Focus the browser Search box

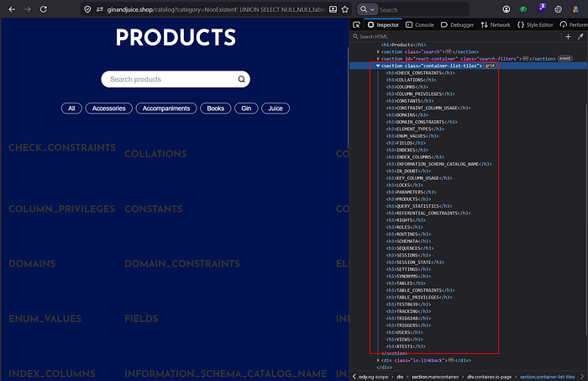pos(423,10)
